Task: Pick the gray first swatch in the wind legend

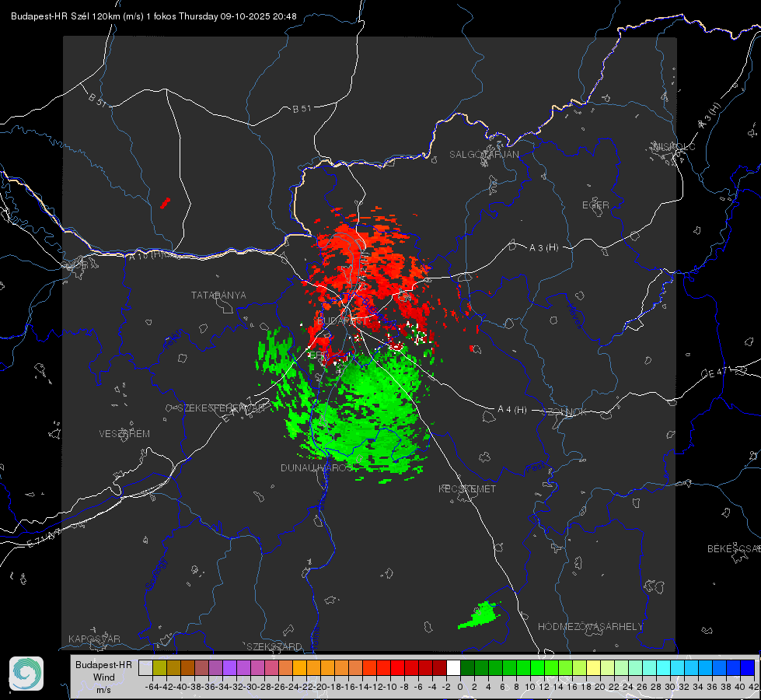Action: coord(145,667)
